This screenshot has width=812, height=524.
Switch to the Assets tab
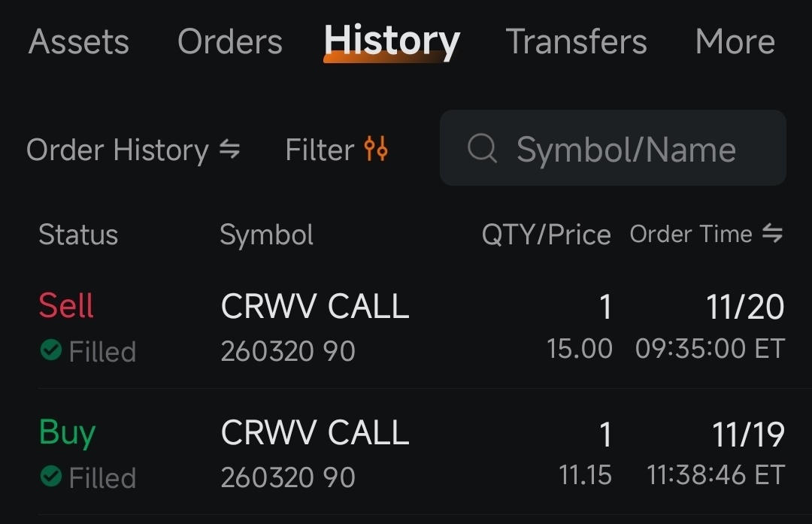pos(78,43)
